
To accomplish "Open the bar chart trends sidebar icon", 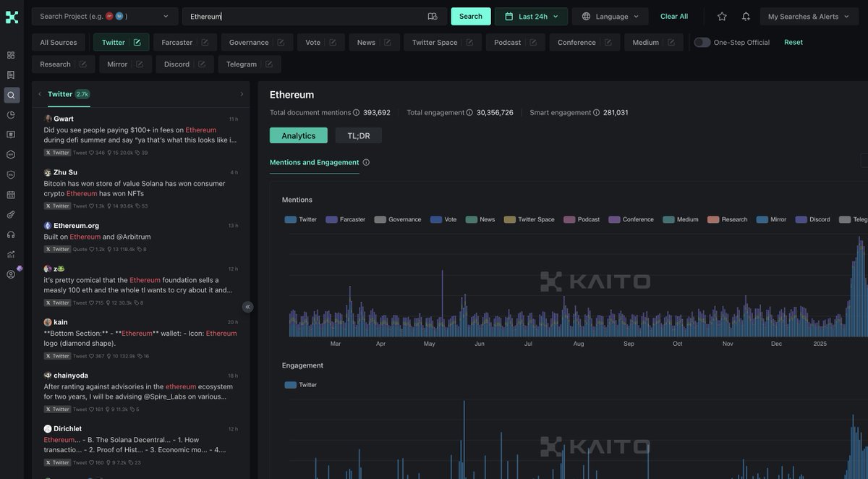I will point(11,254).
